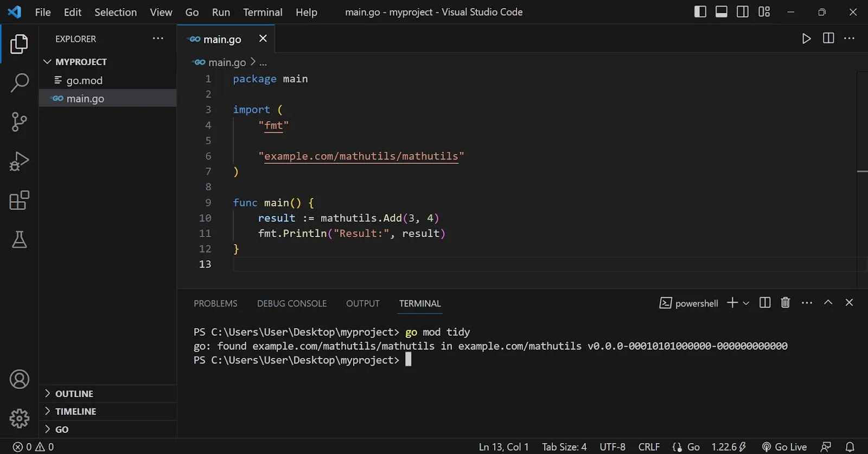The image size is (868, 454).
Task: Switch to OUTPUT tab
Action: pos(363,303)
